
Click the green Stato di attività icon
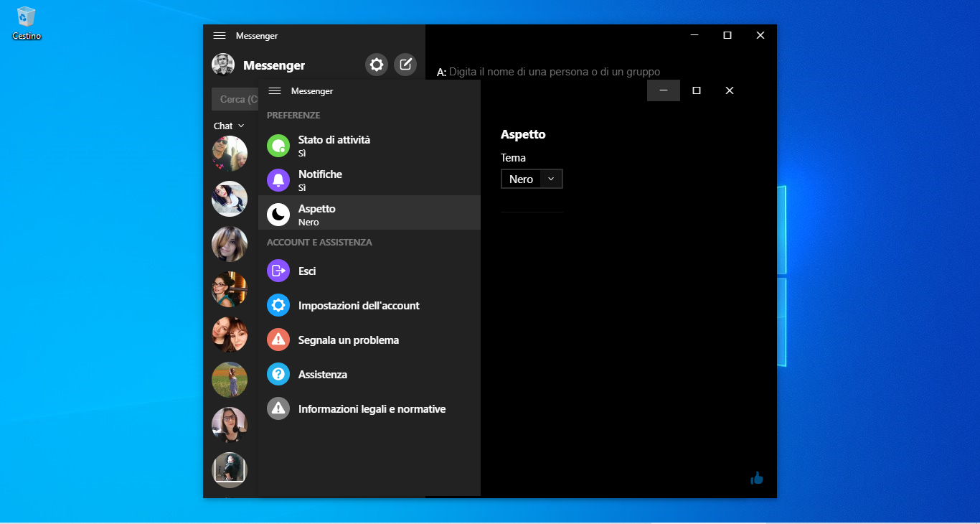coord(278,146)
